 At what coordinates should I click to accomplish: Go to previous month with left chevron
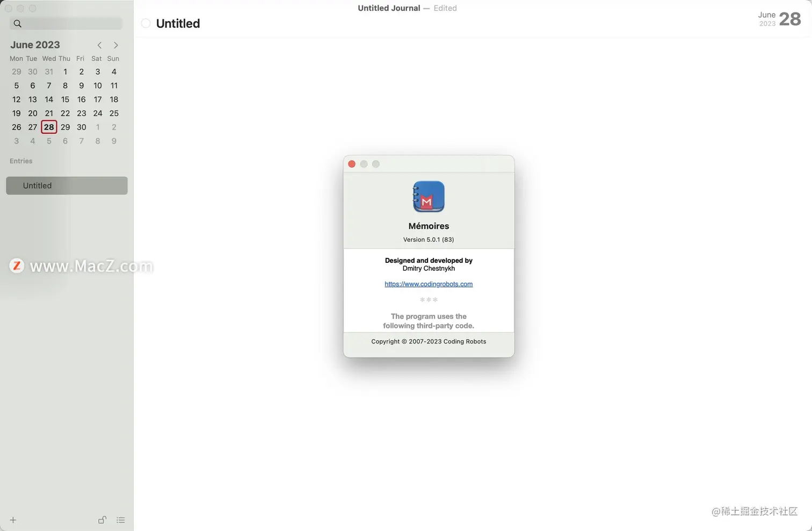coord(99,45)
